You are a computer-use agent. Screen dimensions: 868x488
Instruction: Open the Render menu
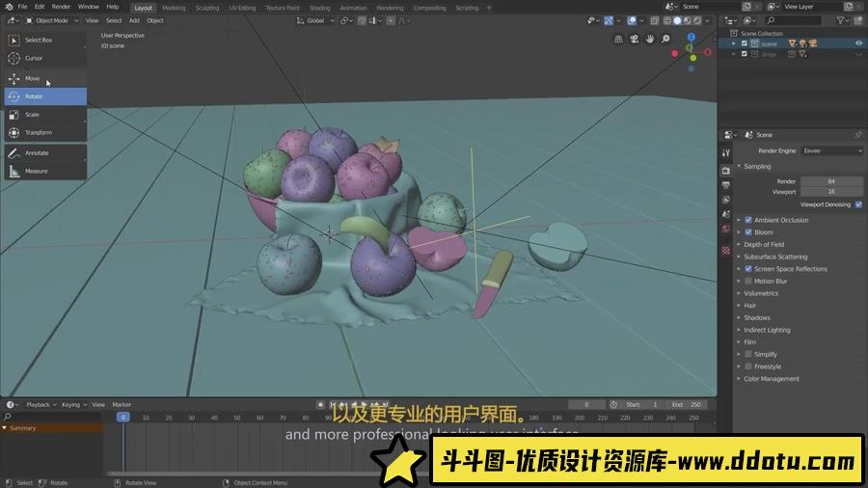(61, 7)
